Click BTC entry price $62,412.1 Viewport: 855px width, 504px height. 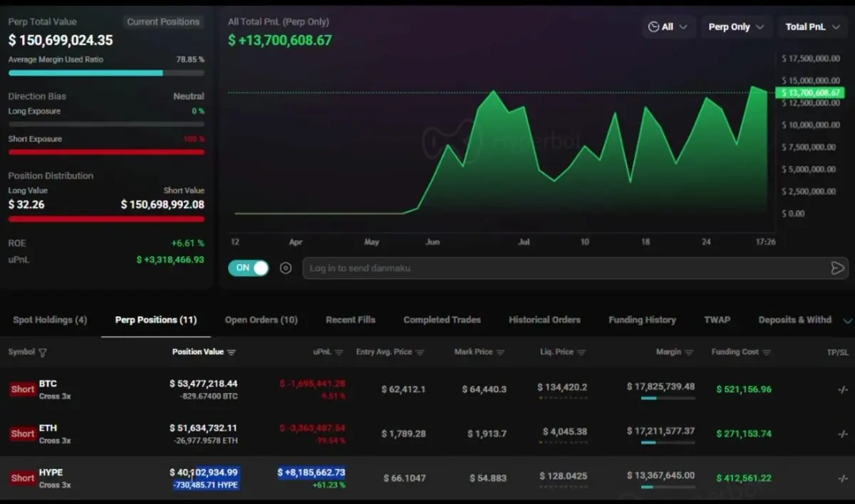click(x=403, y=389)
